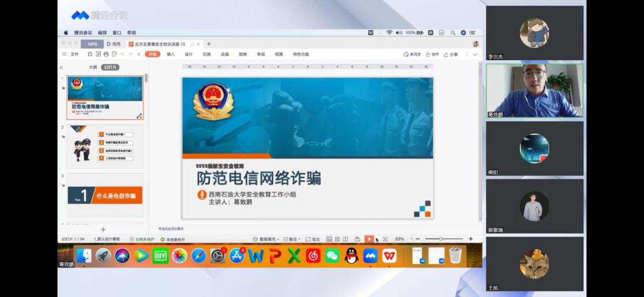Screen dimensions: 644x297
Task: Add new slide with the plus icon
Action: [x=103, y=230]
